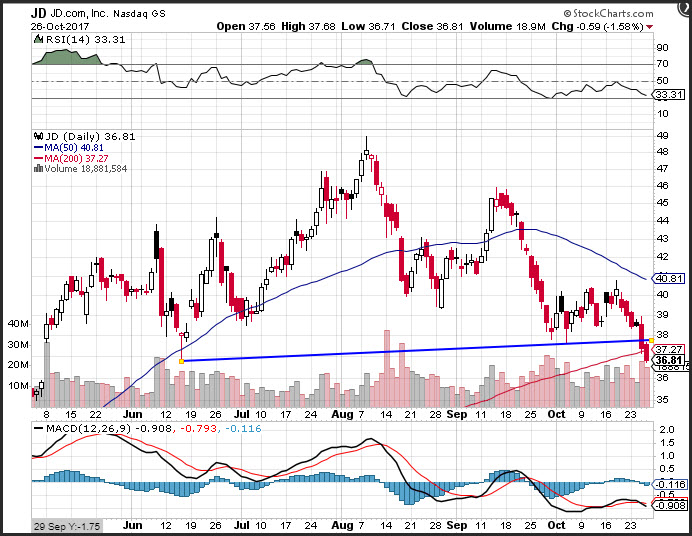This screenshot has width=692, height=536.
Task: Click the red MA(200) legend line swatch
Action: coord(39,158)
